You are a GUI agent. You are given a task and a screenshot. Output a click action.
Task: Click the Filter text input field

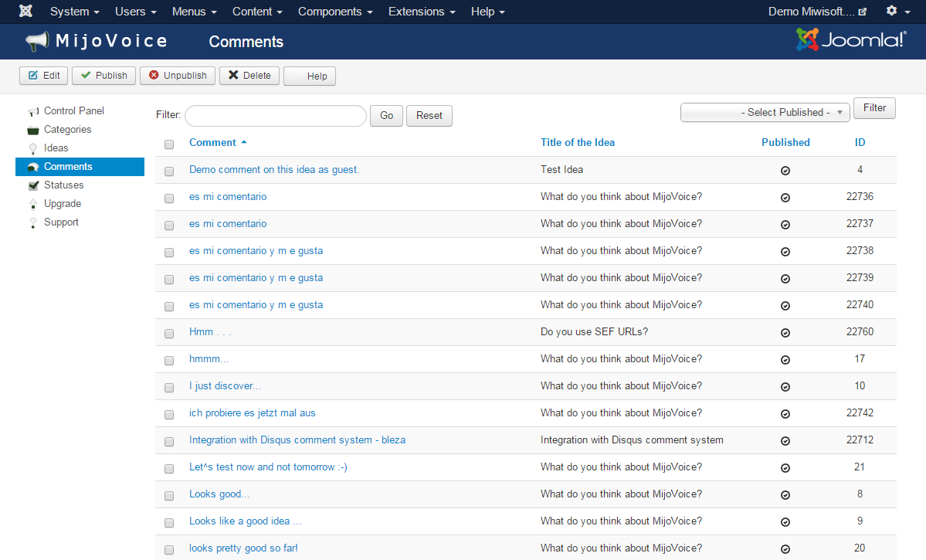coord(275,116)
